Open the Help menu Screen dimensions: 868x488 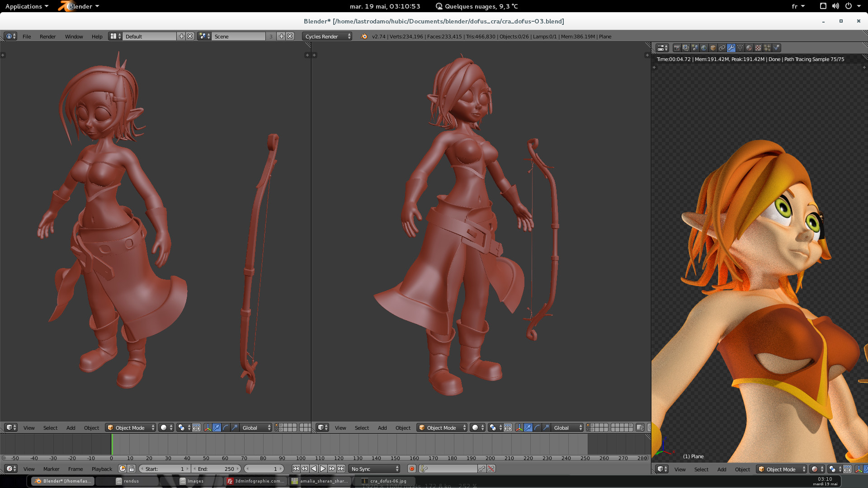[97, 37]
